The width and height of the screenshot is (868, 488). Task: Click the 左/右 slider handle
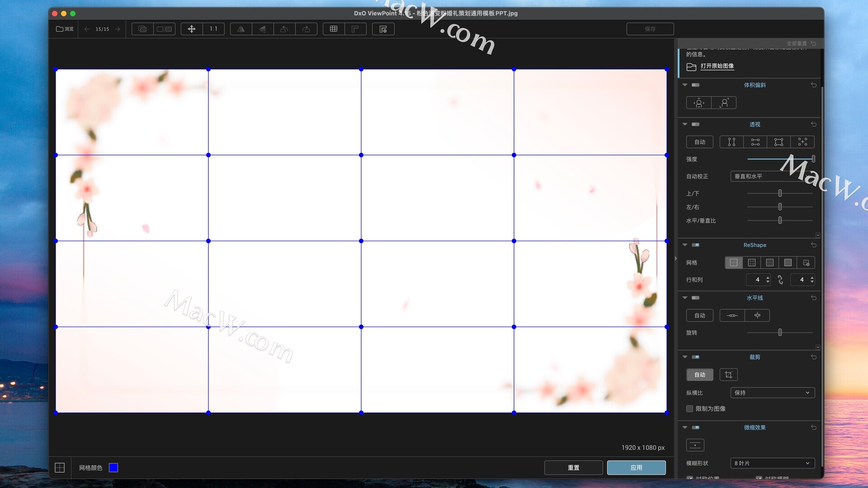click(x=780, y=207)
